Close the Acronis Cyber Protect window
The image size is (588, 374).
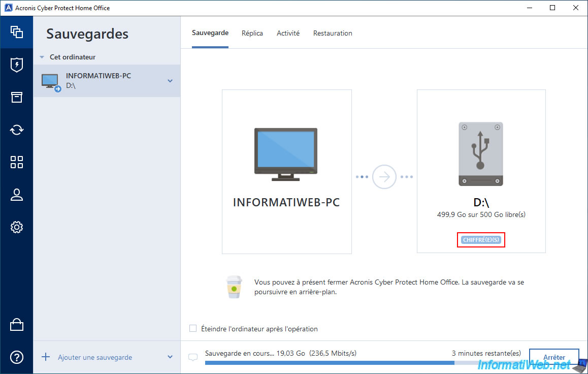(x=576, y=8)
